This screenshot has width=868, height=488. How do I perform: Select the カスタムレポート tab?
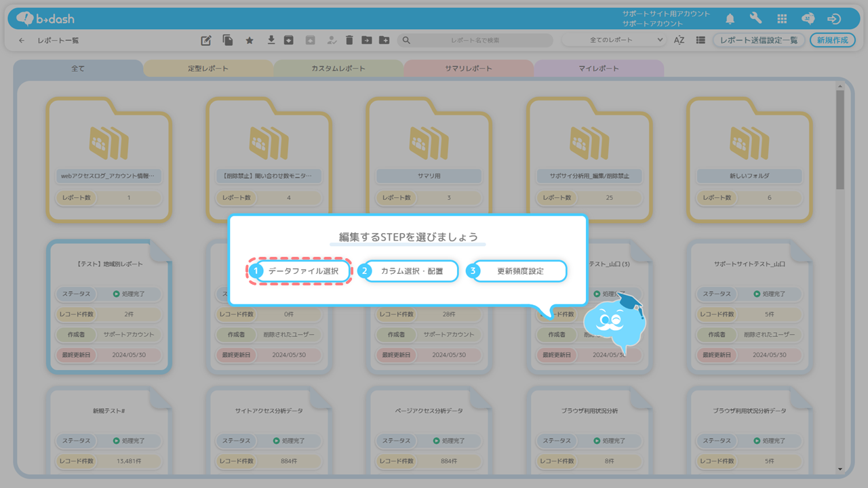pos(338,68)
